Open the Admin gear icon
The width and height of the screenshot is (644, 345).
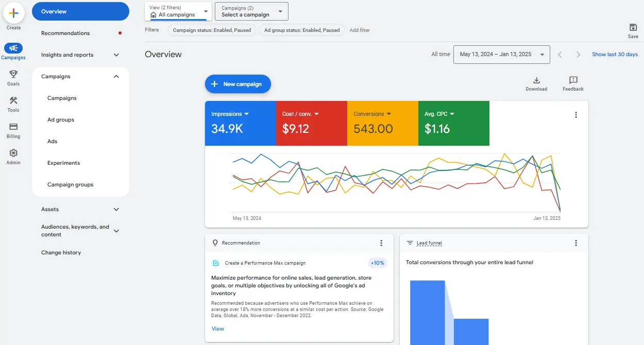click(x=13, y=153)
